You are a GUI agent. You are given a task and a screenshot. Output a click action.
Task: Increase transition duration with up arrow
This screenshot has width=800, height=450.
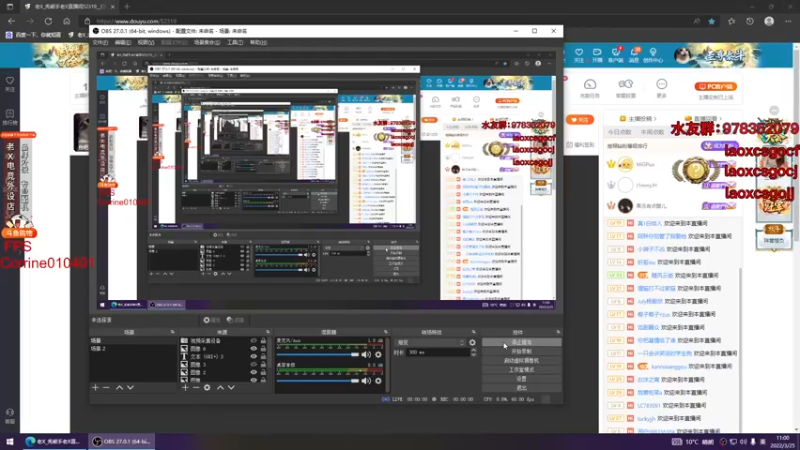click(x=473, y=351)
